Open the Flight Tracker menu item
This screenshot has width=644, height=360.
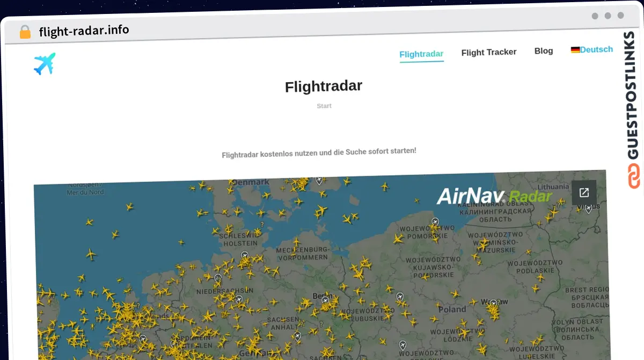489,52
